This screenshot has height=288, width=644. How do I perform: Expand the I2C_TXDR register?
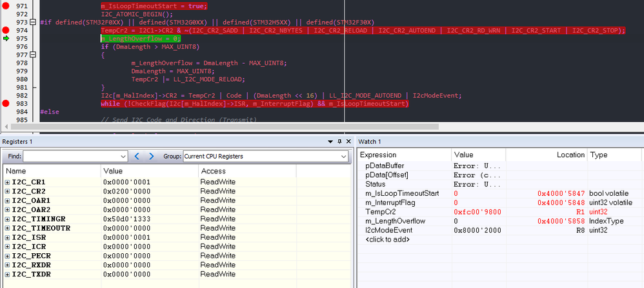click(7, 274)
